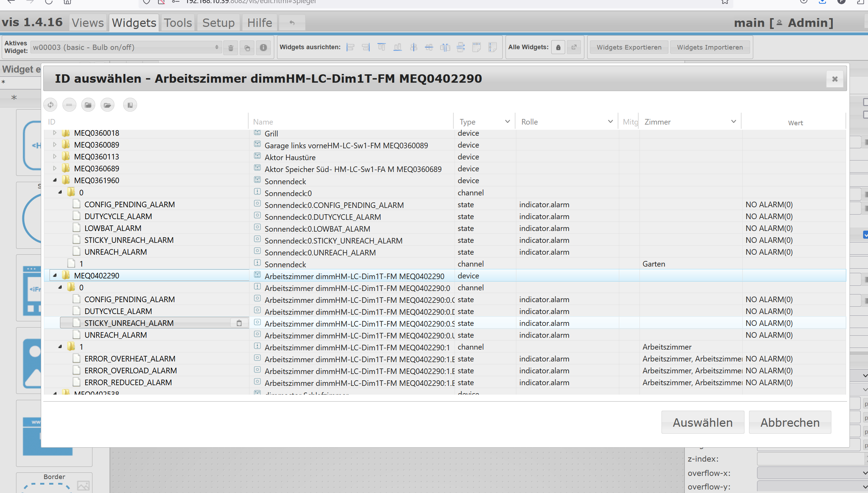Open the Tools tab

tap(178, 23)
